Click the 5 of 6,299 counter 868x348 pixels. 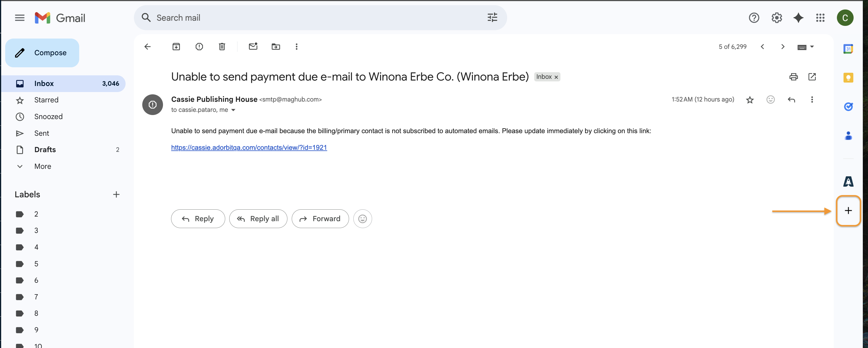pos(733,47)
